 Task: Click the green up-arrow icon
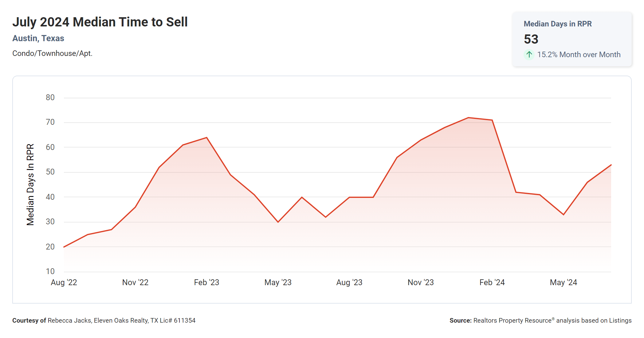(529, 55)
